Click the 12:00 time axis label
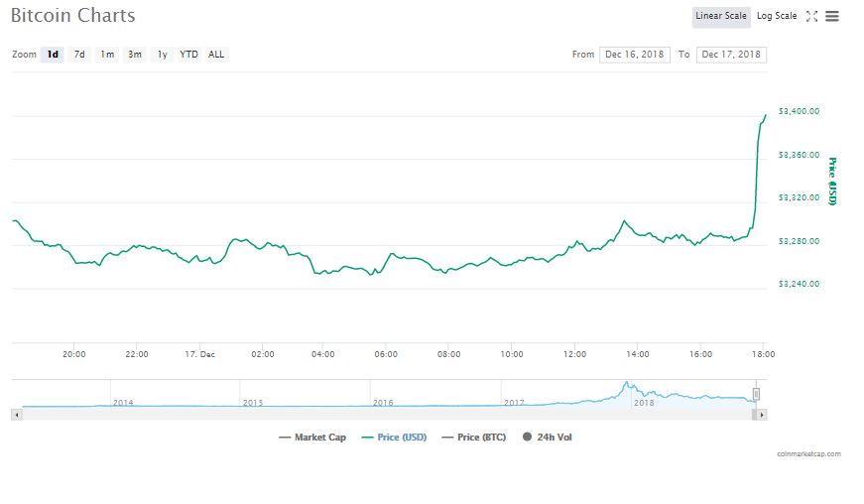864x504 pixels. pyautogui.click(x=574, y=354)
